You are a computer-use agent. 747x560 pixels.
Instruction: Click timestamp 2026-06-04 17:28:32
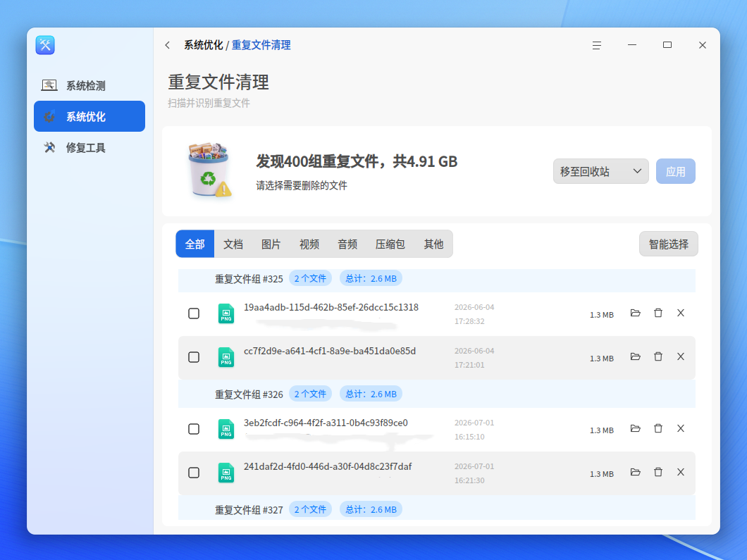(x=474, y=314)
